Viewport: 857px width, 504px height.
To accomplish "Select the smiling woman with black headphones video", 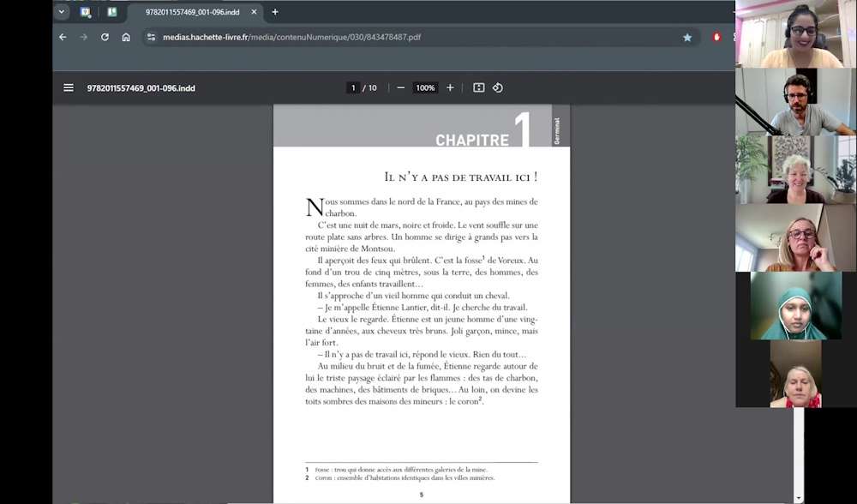I will [x=796, y=34].
